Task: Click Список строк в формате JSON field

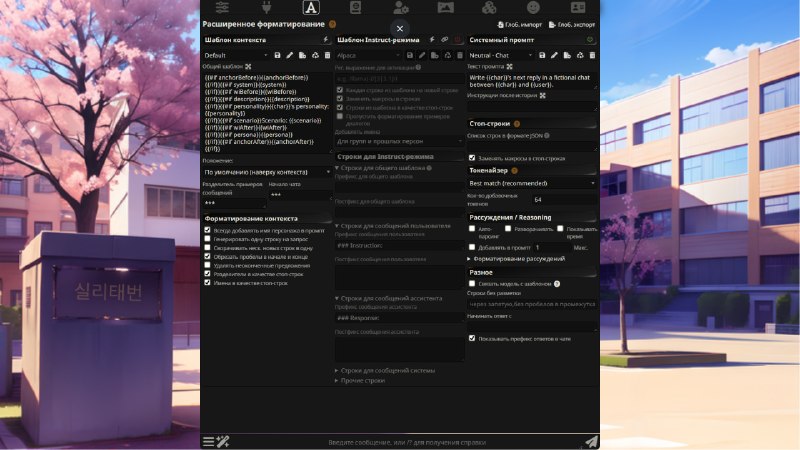Action: tap(532, 146)
